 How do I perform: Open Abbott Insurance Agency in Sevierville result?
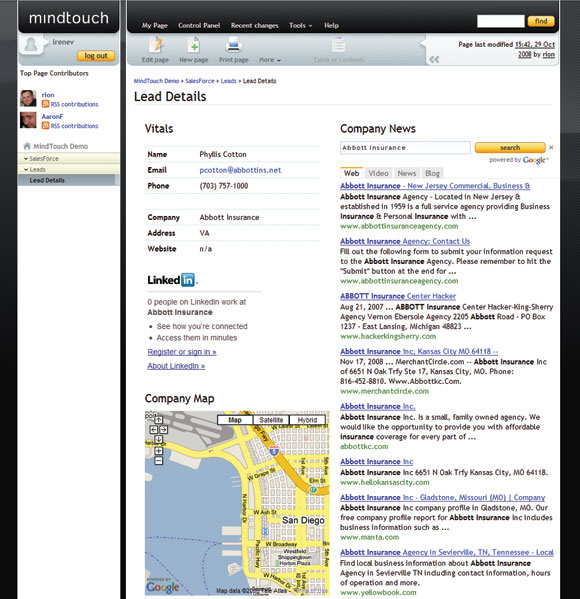pos(447,552)
